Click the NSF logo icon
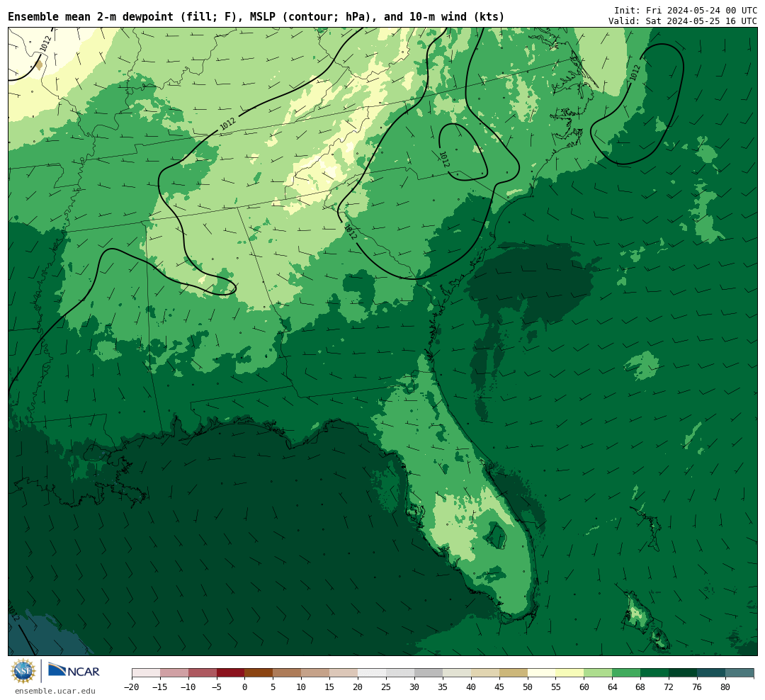The image size is (765, 700). click(x=23, y=671)
